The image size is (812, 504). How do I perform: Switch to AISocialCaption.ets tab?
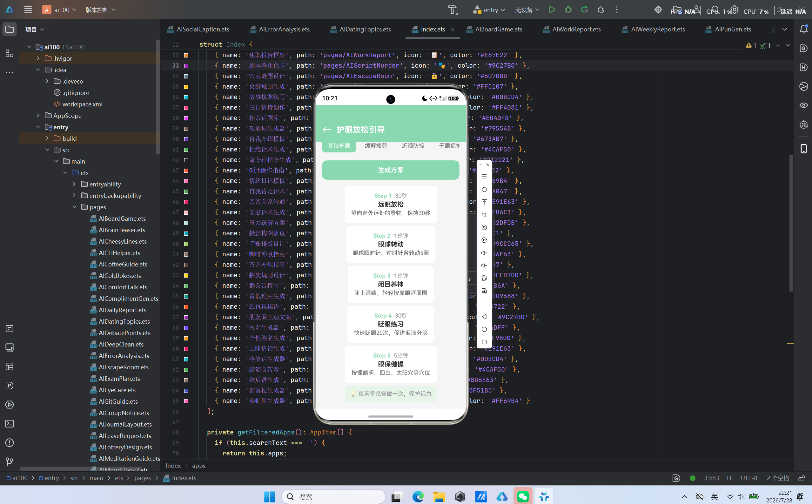pos(198,29)
